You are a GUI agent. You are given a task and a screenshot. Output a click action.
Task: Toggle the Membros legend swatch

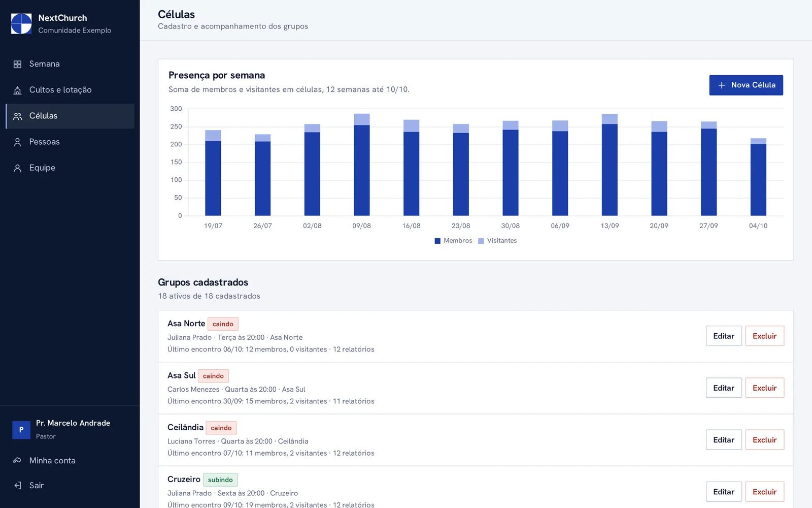coord(437,241)
